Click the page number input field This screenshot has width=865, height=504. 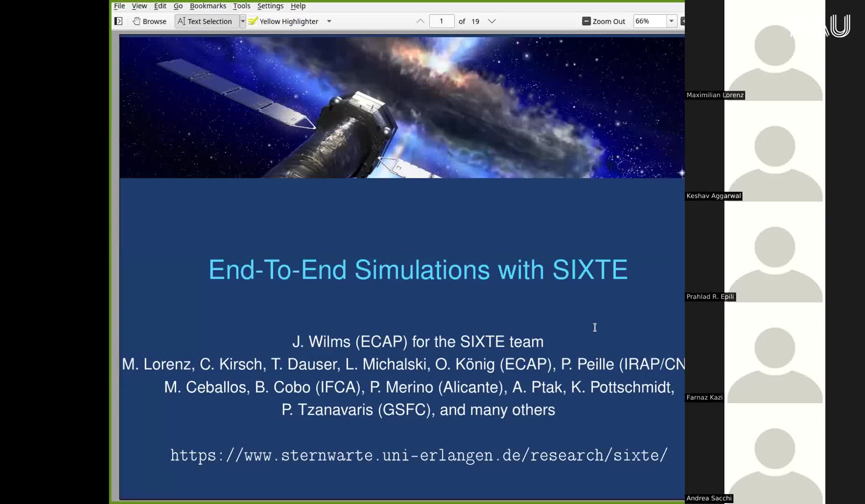[441, 21]
